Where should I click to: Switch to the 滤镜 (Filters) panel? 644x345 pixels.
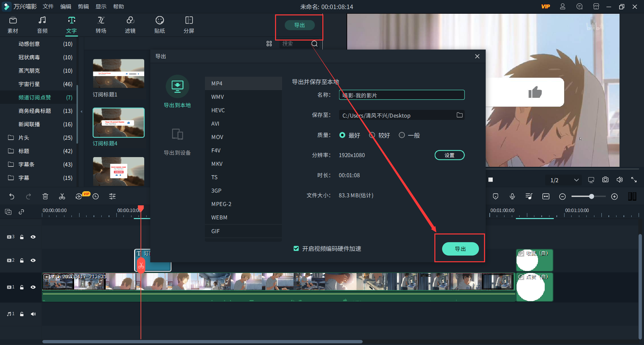click(130, 24)
